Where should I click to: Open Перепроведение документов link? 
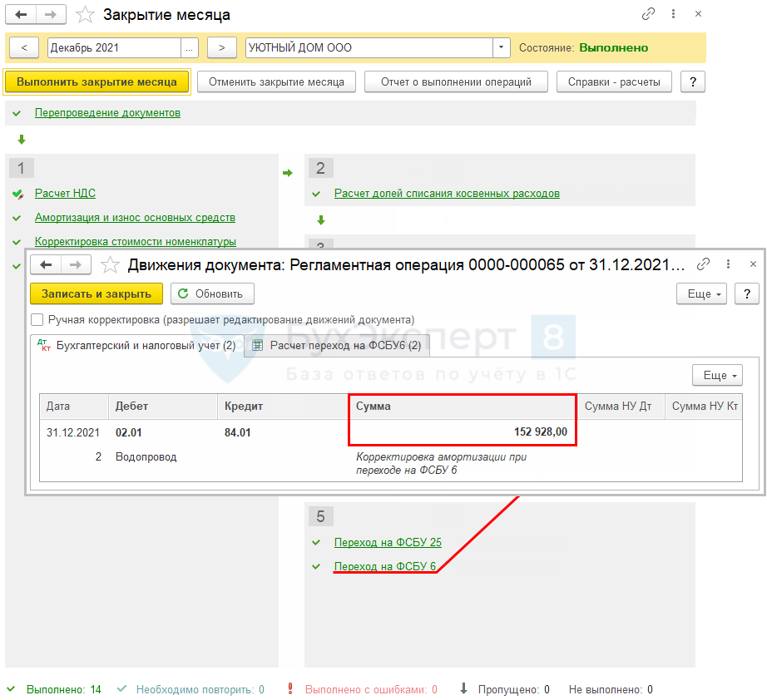(107, 113)
